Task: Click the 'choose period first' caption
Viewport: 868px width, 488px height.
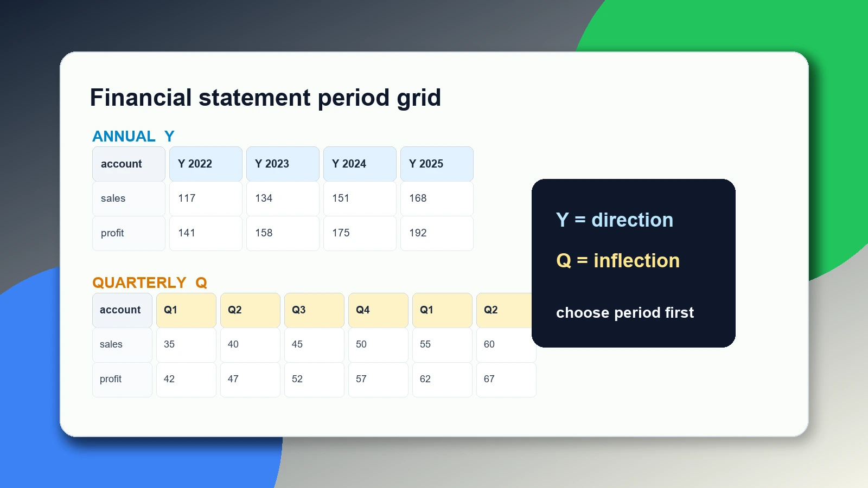Action: pos(625,312)
